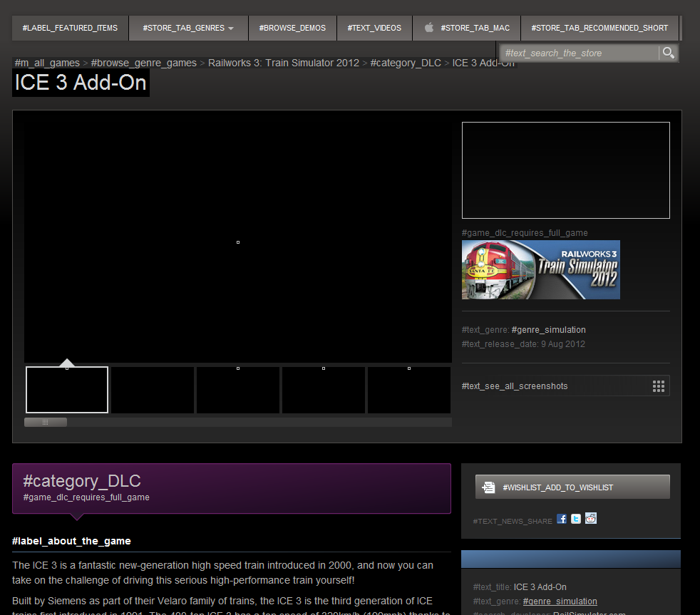
Task: Open the #TEXT_VIDEOS tab
Action: [374, 28]
